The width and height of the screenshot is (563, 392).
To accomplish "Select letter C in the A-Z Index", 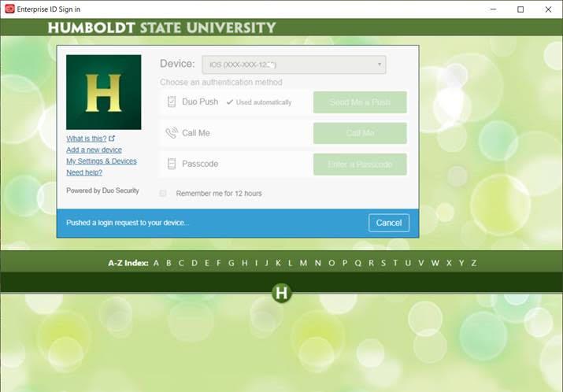I will (181, 263).
